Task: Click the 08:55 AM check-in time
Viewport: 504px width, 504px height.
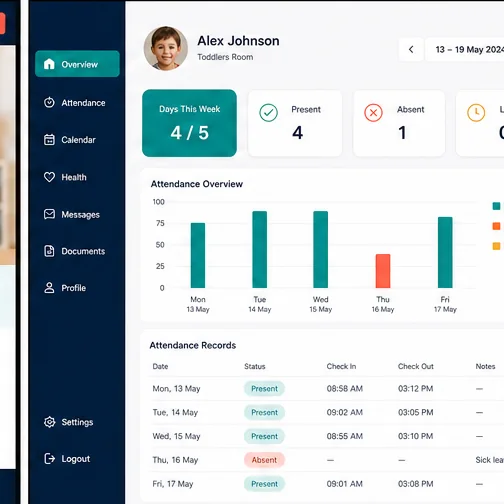Action: click(x=345, y=436)
